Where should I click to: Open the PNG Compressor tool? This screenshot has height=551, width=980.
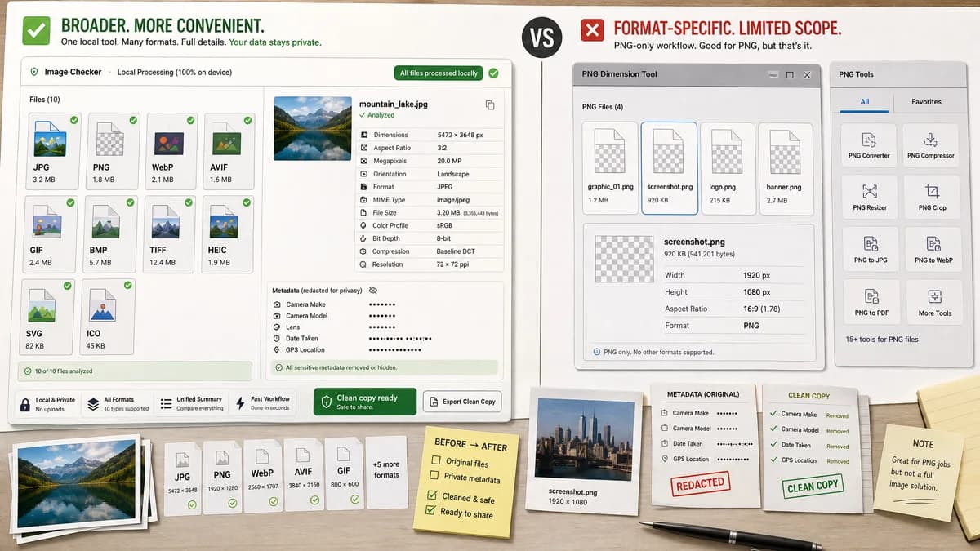pyautogui.click(x=931, y=145)
